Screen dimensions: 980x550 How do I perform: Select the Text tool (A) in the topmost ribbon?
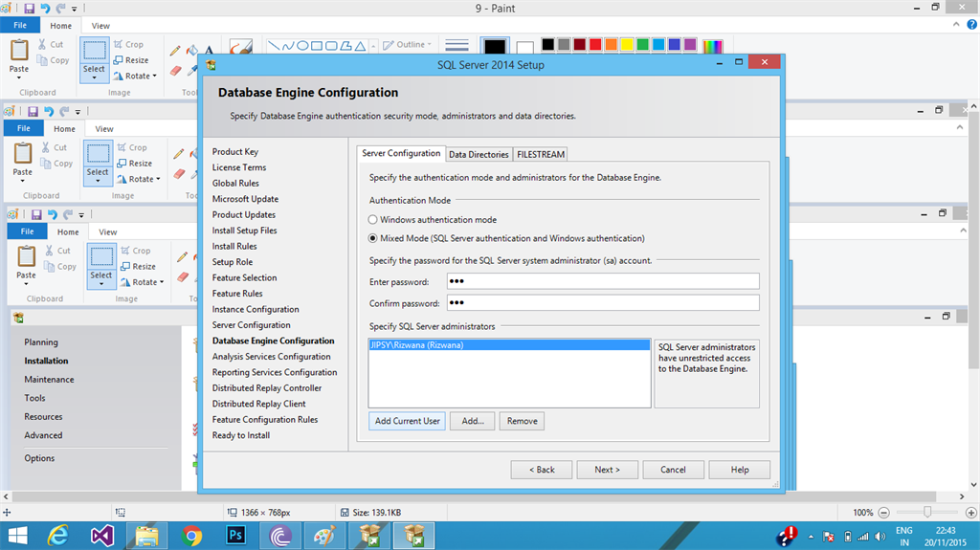coord(209,50)
